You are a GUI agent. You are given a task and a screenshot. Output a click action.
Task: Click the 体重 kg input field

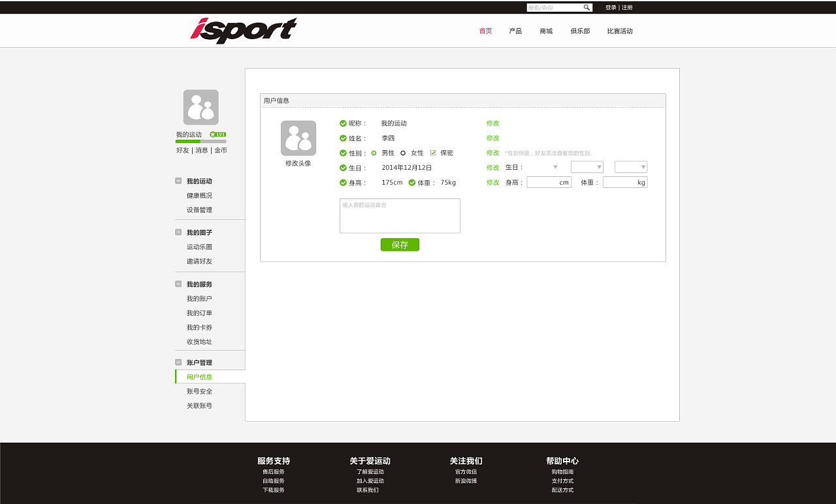point(625,183)
